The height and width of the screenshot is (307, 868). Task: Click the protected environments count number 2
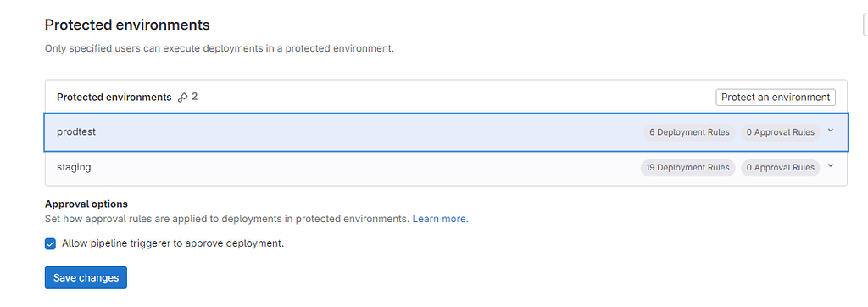pyautogui.click(x=195, y=97)
